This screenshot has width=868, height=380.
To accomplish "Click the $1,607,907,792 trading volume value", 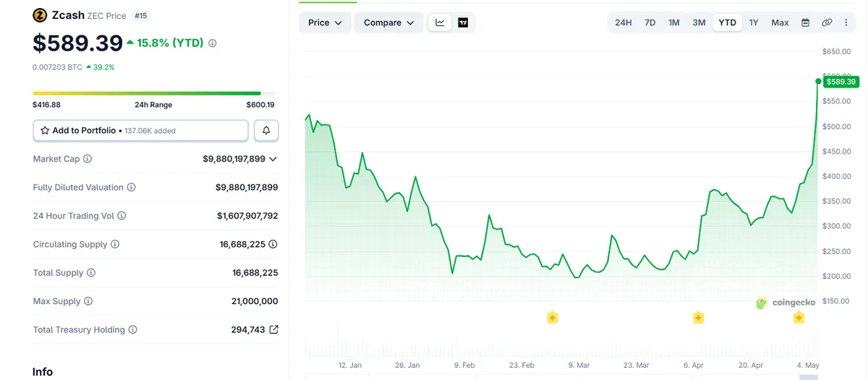I will click(x=247, y=216).
